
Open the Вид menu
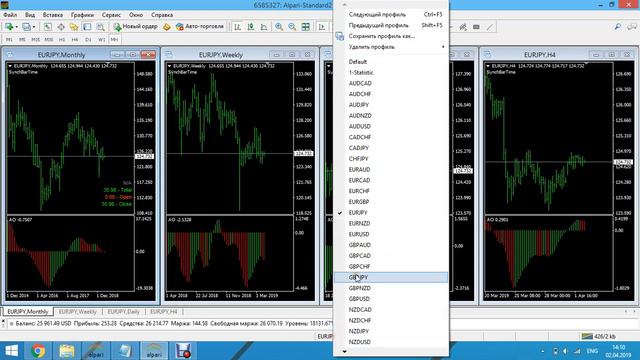click(x=30, y=15)
